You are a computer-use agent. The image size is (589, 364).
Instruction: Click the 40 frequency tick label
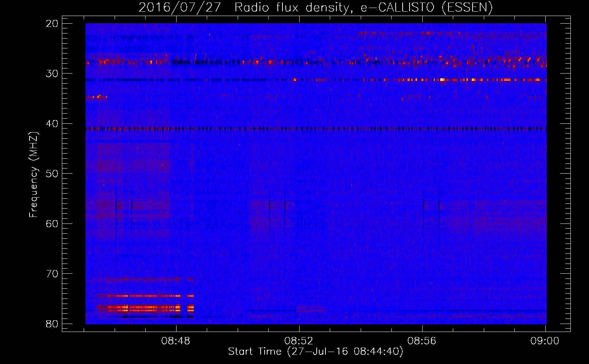[x=52, y=124]
